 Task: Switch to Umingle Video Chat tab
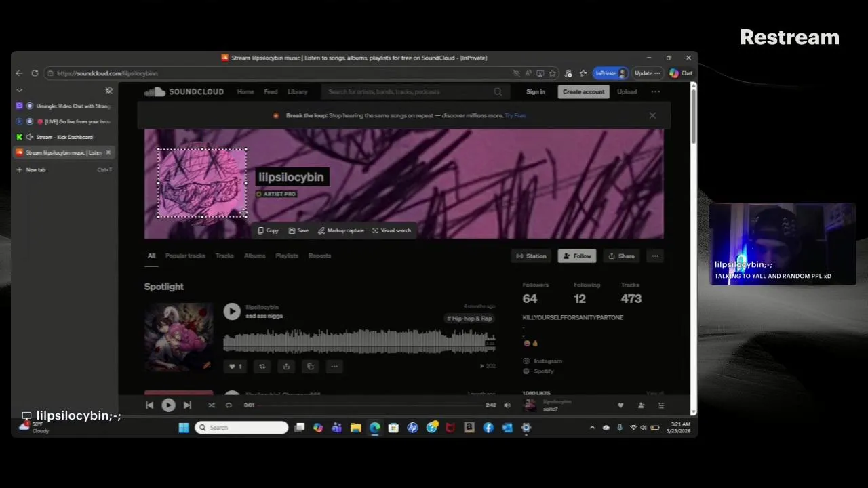tap(64, 106)
